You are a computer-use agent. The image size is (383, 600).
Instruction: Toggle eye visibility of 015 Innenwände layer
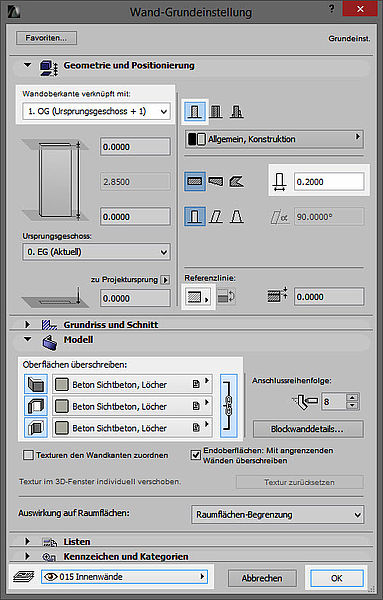coord(51,577)
